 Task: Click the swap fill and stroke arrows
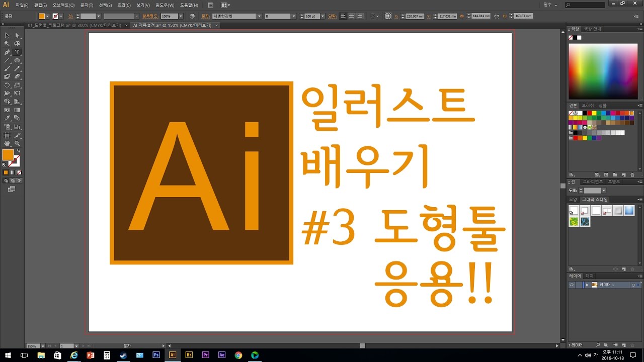click(x=18, y=151)
